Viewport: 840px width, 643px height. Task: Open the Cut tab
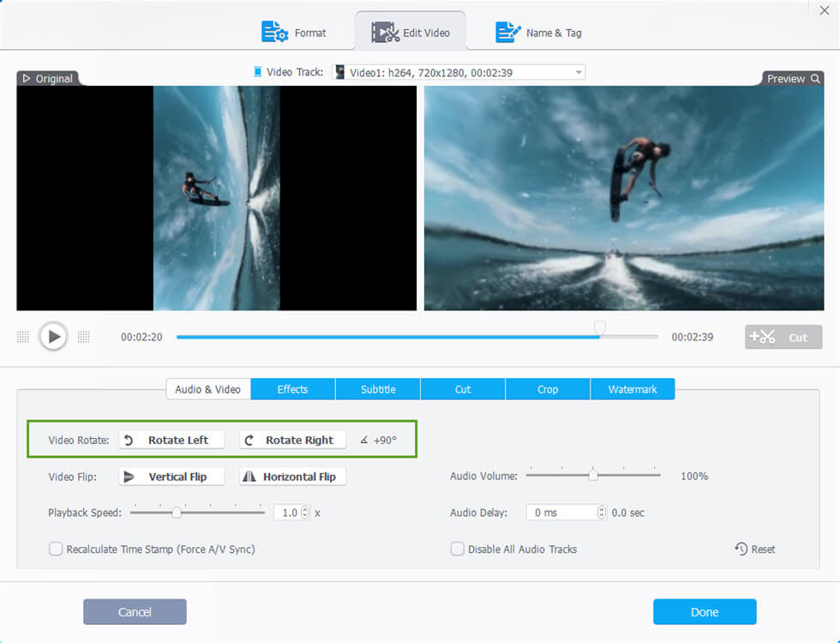pos(463,389)
